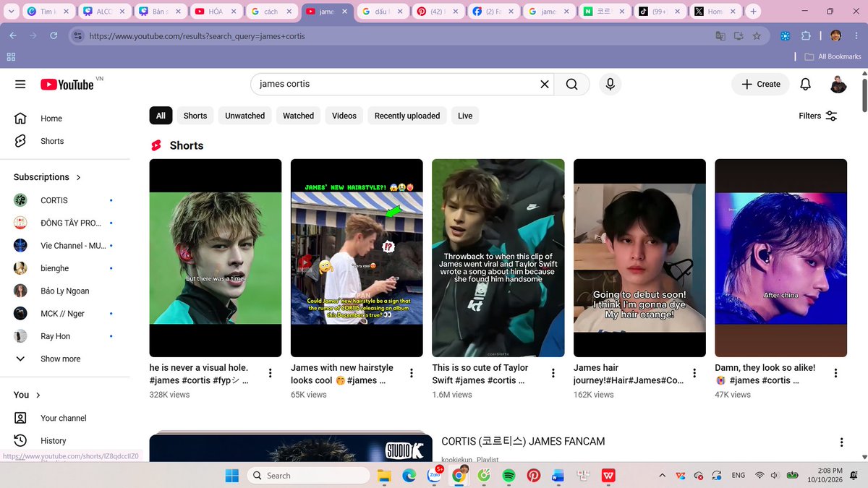This screenshot has width=868, height=488.
Task: Bookmark this page with the star
Action: pos(757,35)
